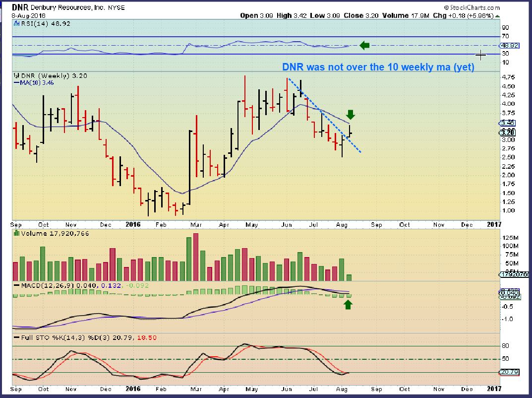Click the DNR (Weekly) 3.20 legend
This screenshot has width=532, height=398.
coord(54,76)
